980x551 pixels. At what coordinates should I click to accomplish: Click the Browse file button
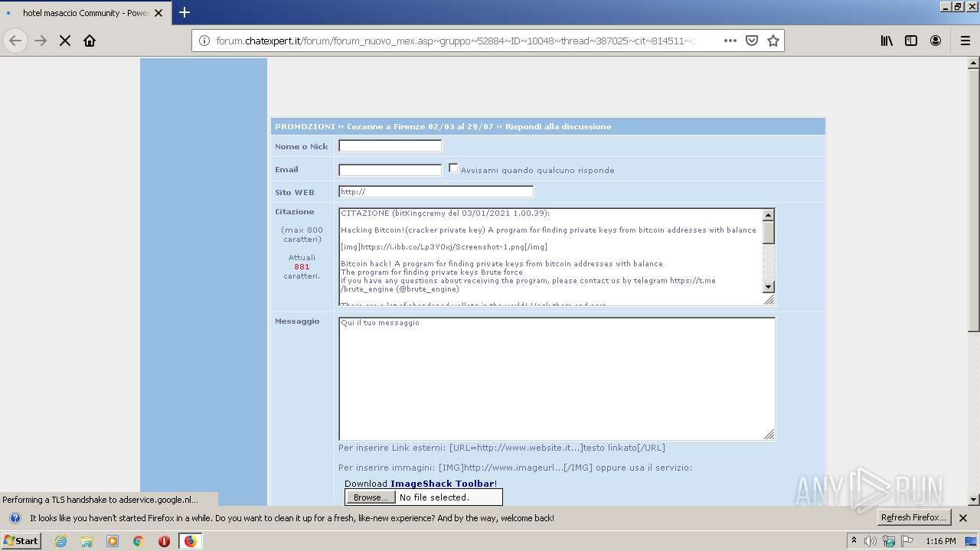click(x=371, y=497)
